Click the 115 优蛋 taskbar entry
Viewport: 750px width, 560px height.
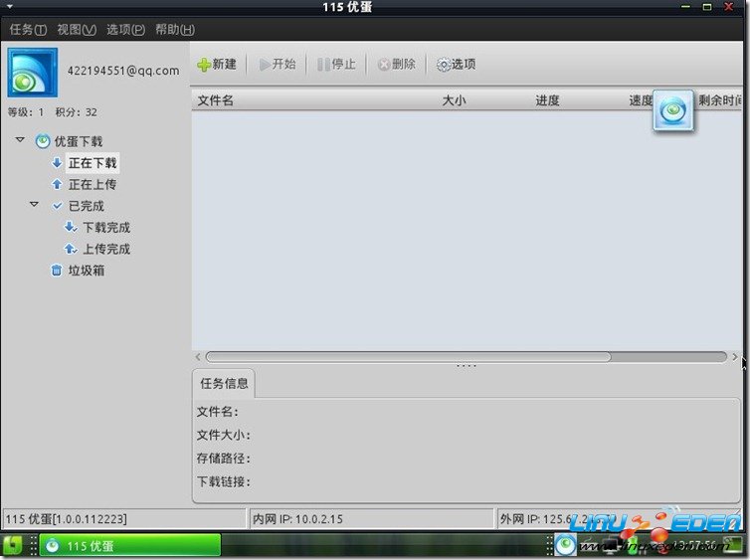130,546
